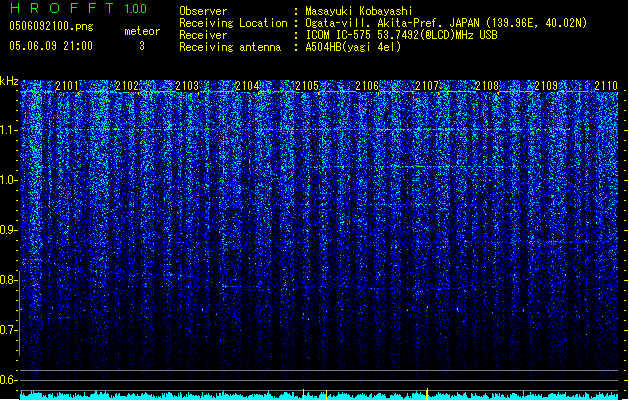This screenshot has height=400, width=629.
Task: Click the 2103 time label
Action: 187,86
